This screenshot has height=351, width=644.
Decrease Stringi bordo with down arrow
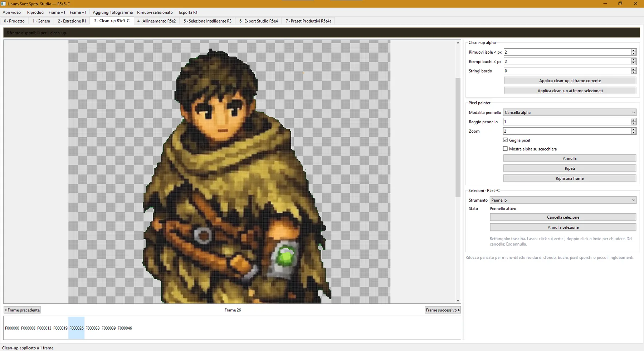633,73
